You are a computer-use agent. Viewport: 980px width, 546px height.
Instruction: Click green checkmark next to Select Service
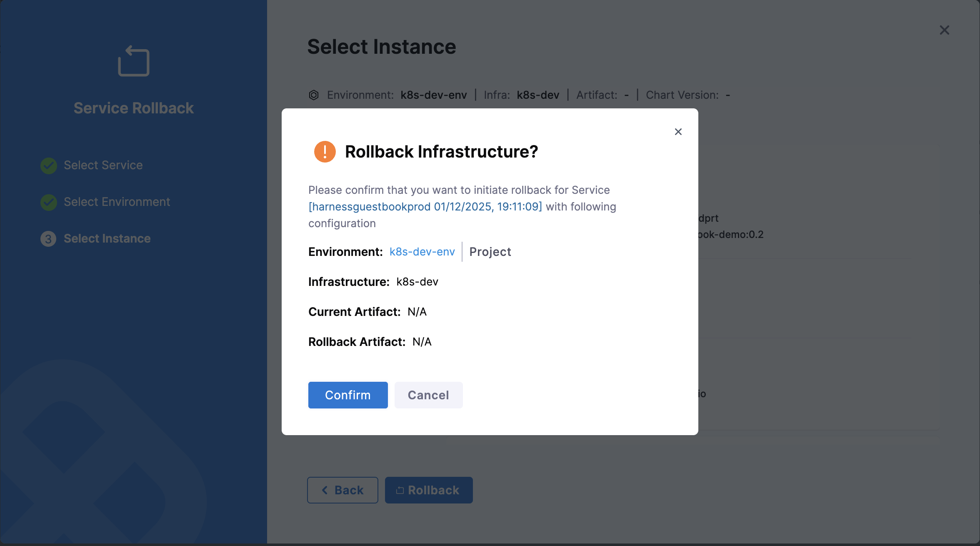(x=49, y=165)
